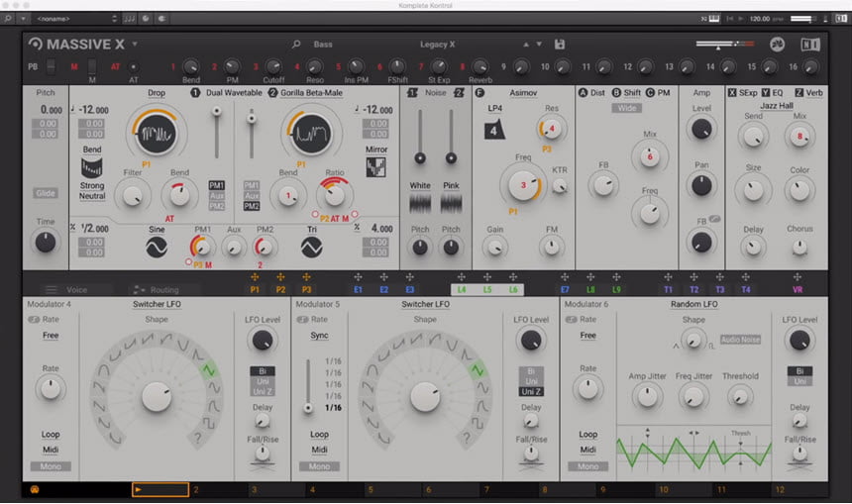This screenshot has width=852, height=504.
Task: Select Bi polarity in Modulator 4
Action: pyautogui.click(x=263, y=371)
